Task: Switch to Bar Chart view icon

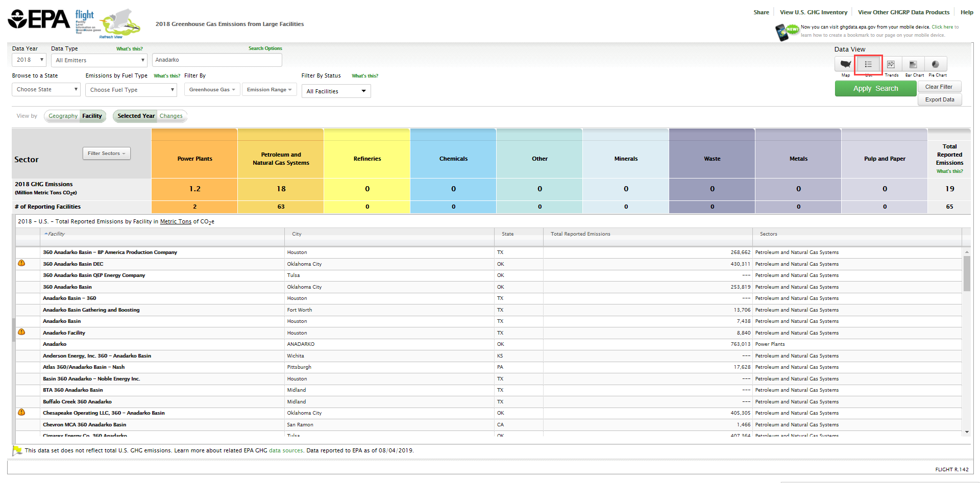Action: coord(913,64)
